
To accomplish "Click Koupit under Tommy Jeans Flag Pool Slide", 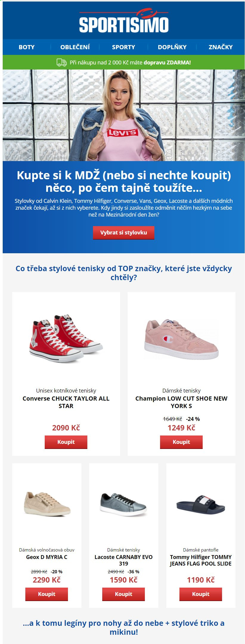I will coord(201,594).
